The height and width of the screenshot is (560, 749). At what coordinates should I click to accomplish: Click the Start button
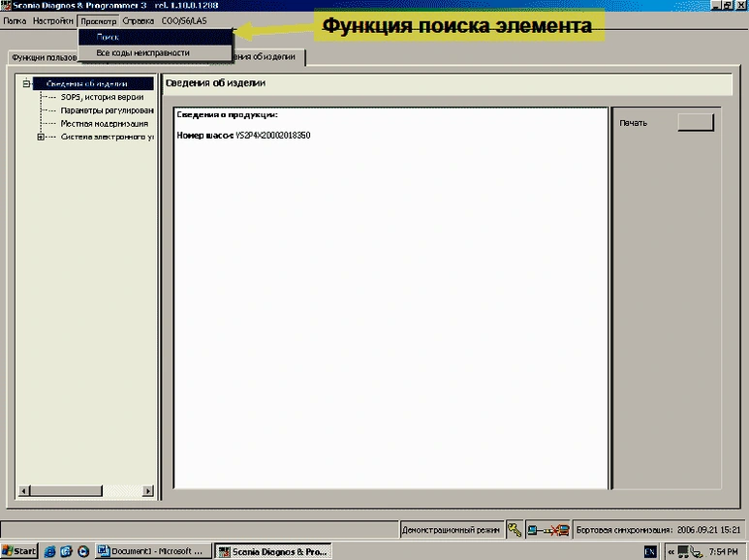[19, 551]
